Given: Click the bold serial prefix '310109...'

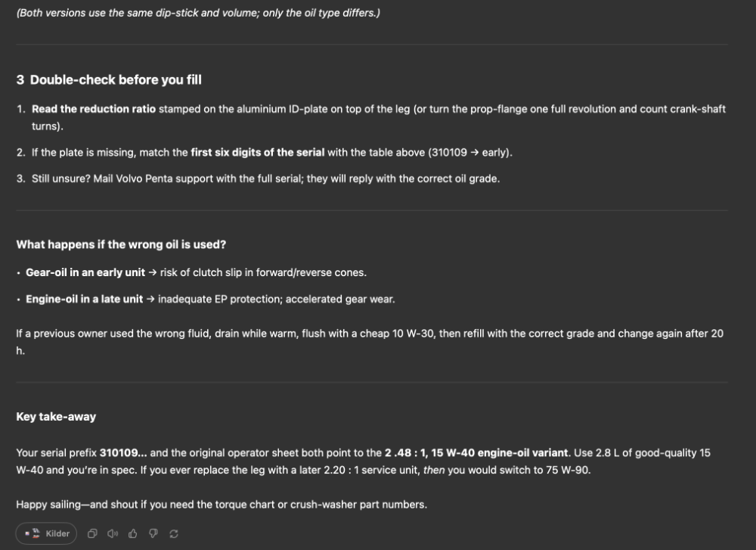Looking at the screenshot, I should coord(123,453).
